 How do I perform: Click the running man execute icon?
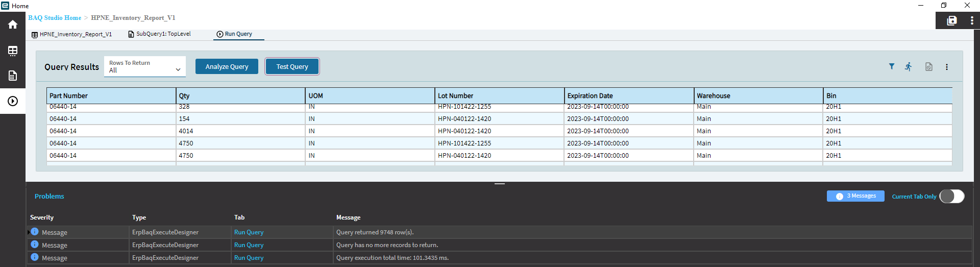(x=909, y=66)
